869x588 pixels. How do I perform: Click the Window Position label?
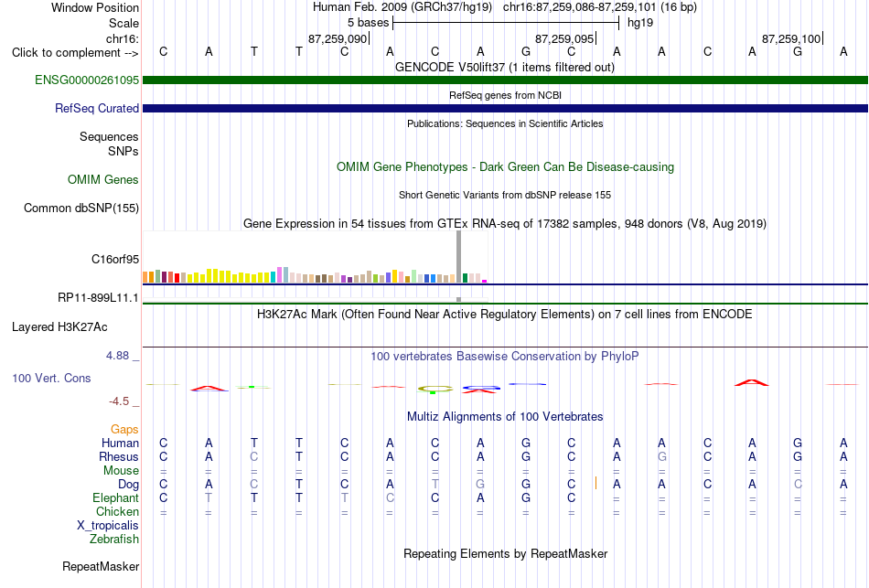tap(95, 7)
